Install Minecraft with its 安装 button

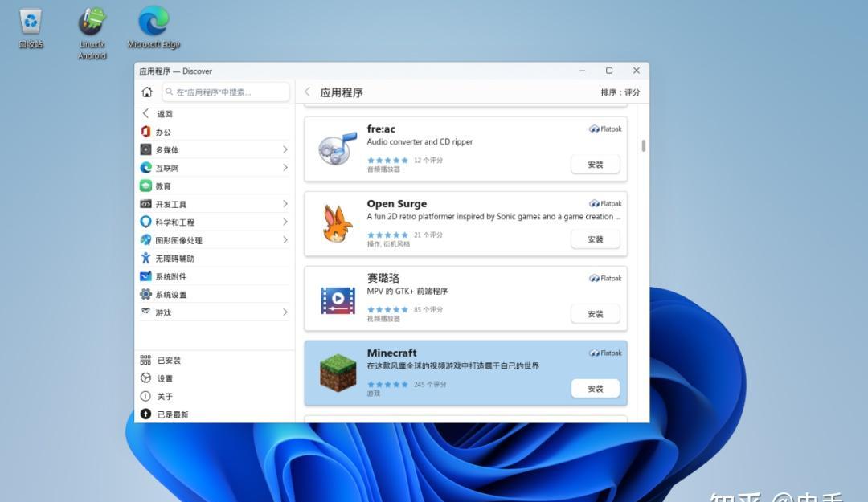[x=595, y=389]
